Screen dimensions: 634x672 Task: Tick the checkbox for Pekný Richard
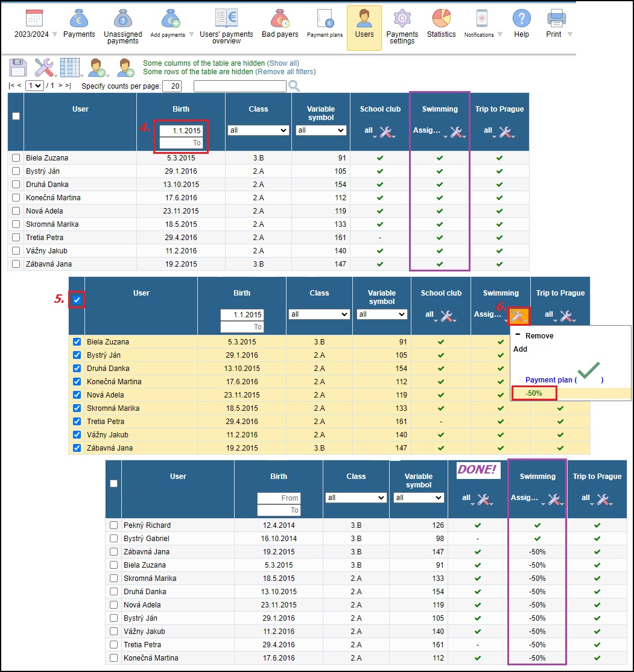[x=113, y=525]
